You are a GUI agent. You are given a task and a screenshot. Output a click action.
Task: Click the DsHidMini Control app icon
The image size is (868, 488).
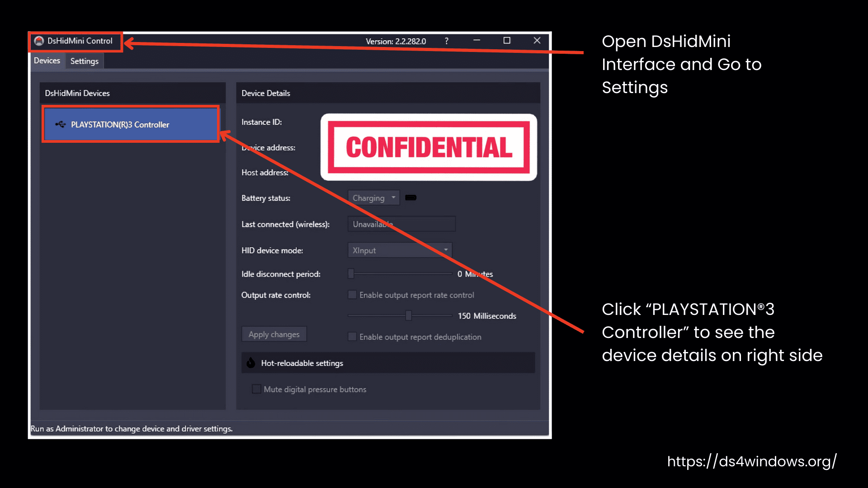pyautogui.click(x=39, y=41)
